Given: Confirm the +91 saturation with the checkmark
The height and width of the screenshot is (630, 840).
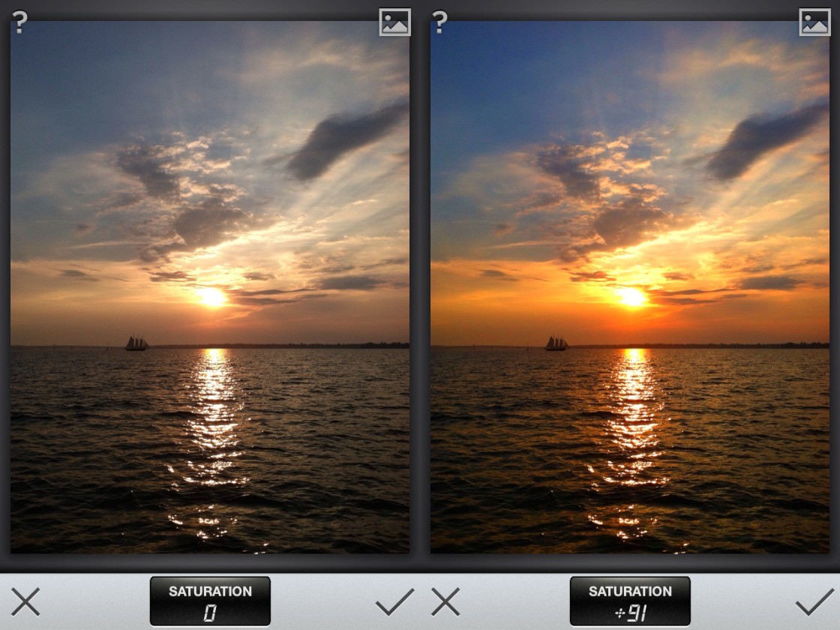Looking at the screenshot, I should (814, 601).
